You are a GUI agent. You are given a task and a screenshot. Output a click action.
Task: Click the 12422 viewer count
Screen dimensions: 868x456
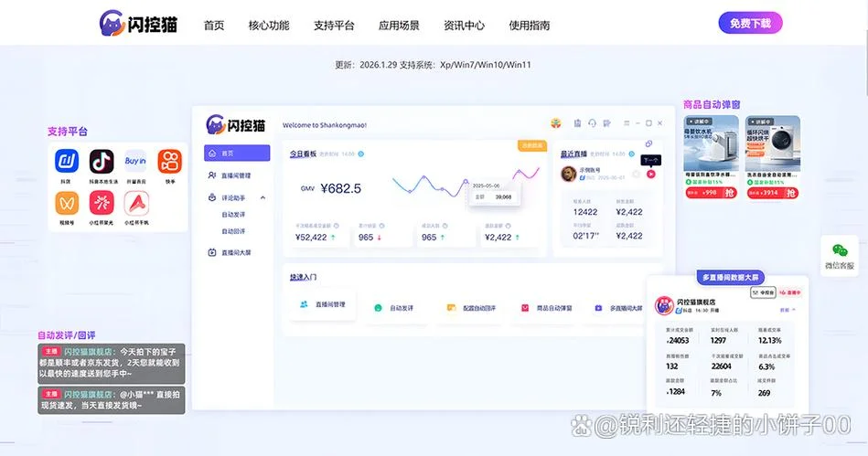coord(585,212)
